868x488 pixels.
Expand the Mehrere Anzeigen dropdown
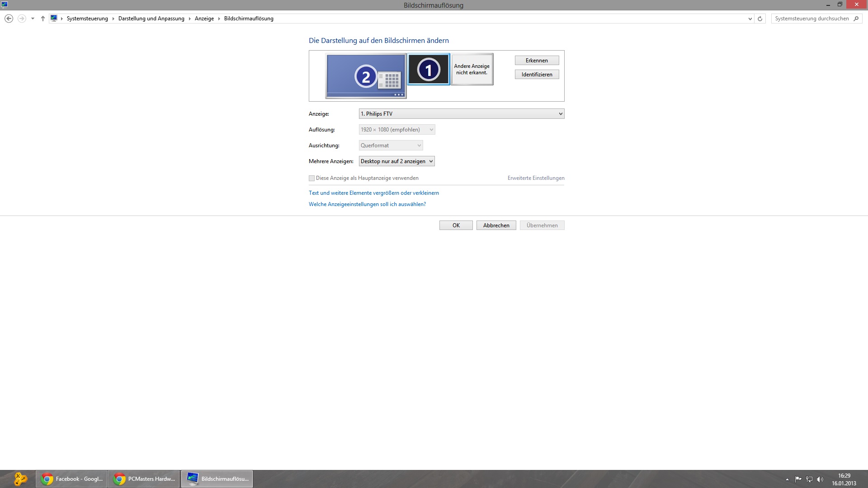point(396,161)
